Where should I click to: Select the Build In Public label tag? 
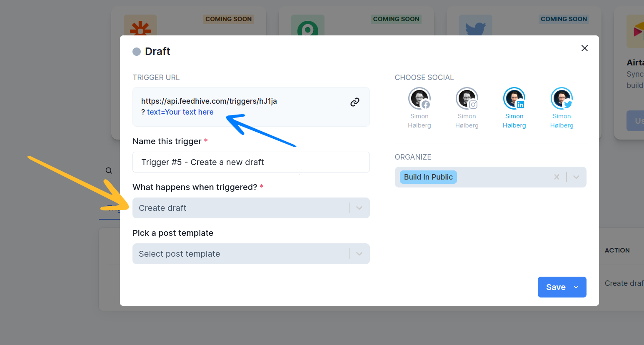428,177
